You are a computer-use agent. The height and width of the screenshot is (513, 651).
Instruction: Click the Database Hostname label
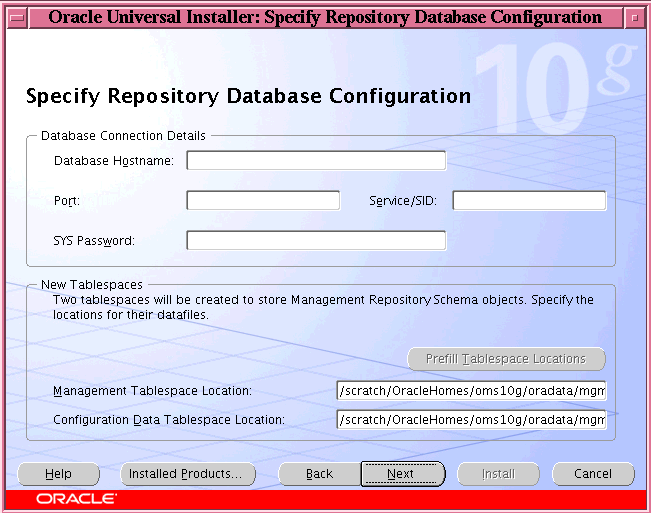[114, 161]
